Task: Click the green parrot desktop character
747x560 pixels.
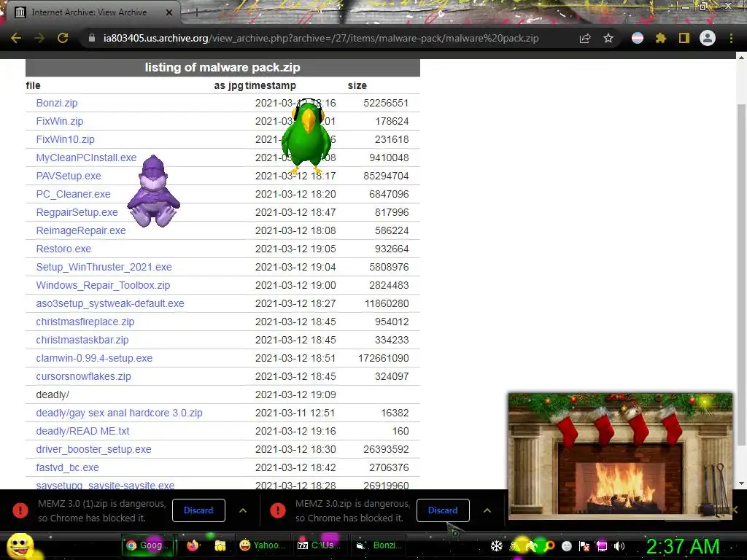Action: 306,137
